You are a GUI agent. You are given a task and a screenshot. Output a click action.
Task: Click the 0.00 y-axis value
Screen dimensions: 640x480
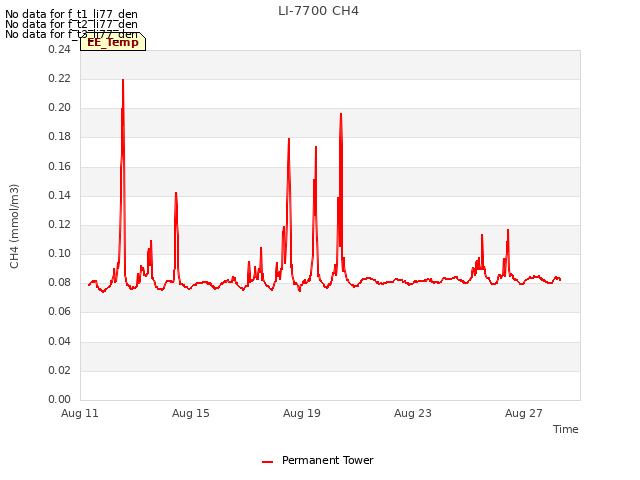(60, 399)
